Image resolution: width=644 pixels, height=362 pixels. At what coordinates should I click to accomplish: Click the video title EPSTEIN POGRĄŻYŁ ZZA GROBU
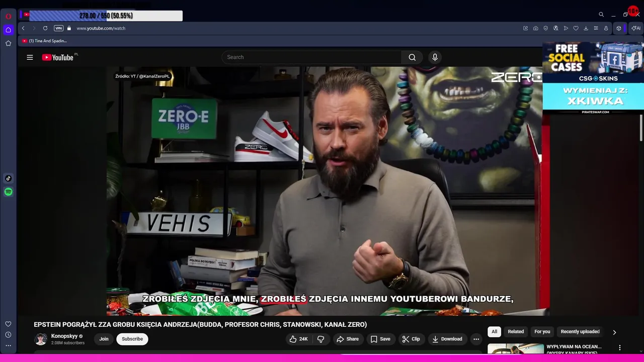tap(200, 325)
